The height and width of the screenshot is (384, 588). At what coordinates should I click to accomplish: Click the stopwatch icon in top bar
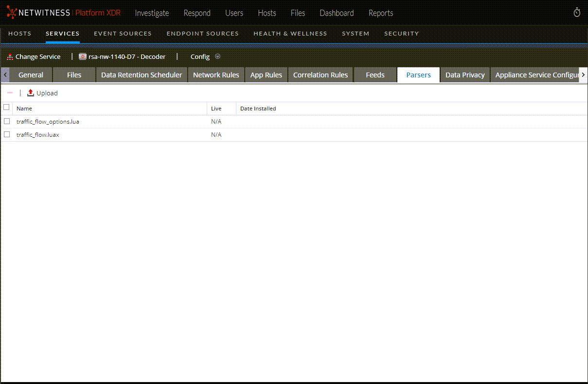pyautogui.click(x=577, y=13)
